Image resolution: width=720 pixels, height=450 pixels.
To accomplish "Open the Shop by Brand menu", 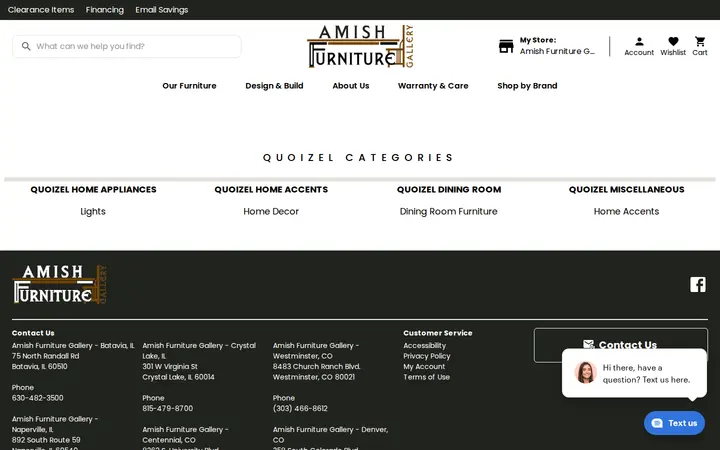I will click(x=527, y=86).
